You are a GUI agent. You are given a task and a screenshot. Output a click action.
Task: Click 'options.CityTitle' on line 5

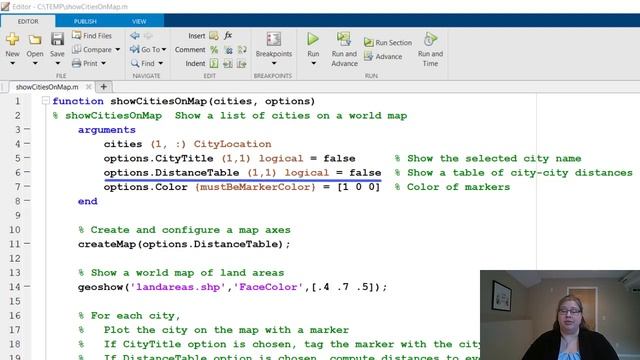(158, 158)
